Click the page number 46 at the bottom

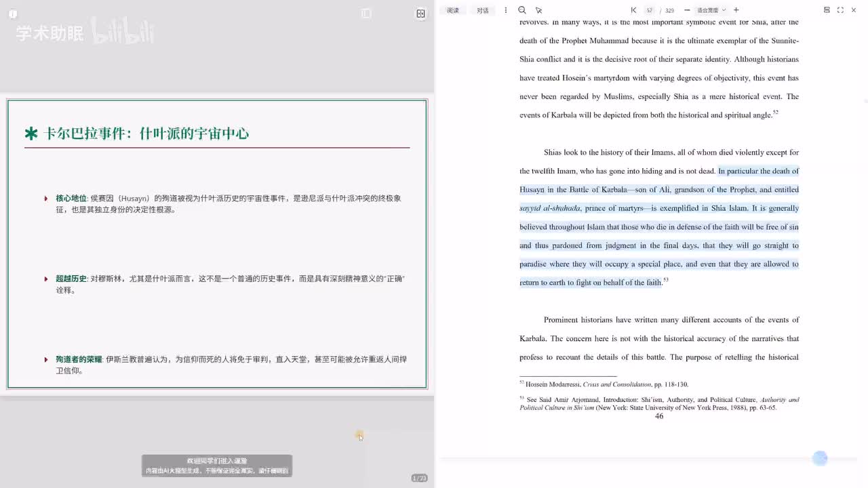pos(659,416)
